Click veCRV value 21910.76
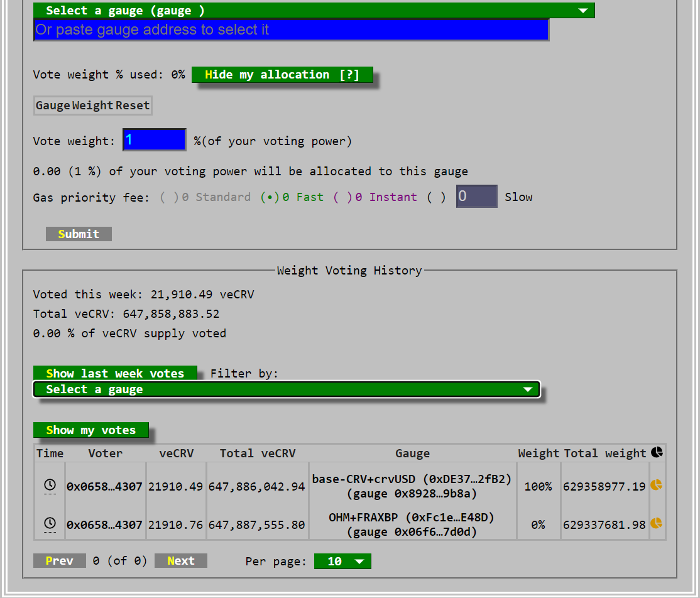Screen dimensions: 700x598 (175, 525)
